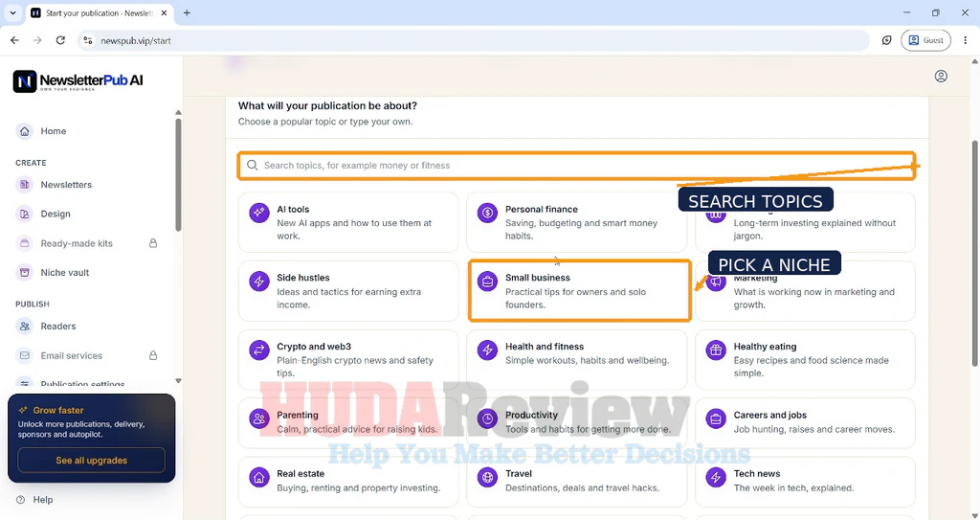Click the Personal finance dollar icon
The image size is (980, 520).
click(x=487, y=213)
